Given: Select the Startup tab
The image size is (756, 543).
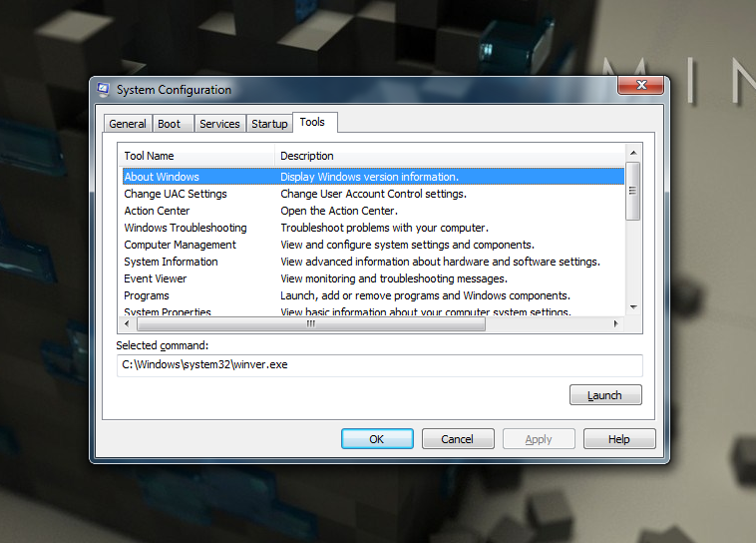Looking at the screenshot, I should (269, 124).
